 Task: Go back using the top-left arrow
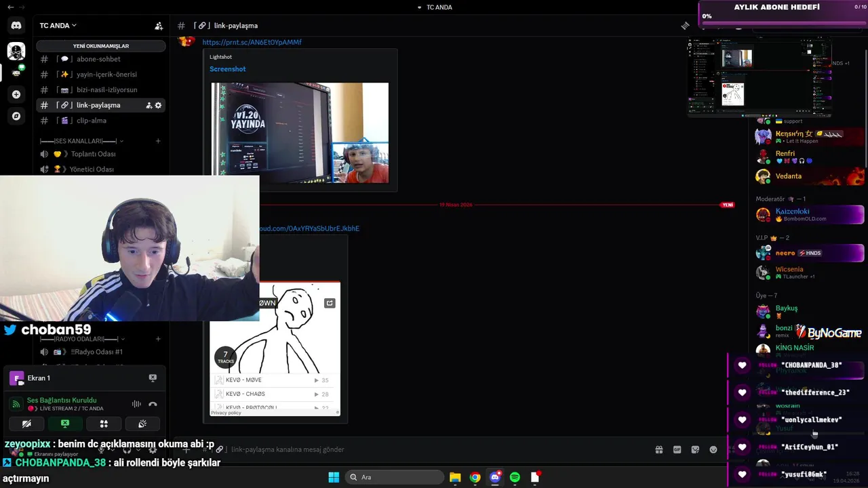(10, 7)
